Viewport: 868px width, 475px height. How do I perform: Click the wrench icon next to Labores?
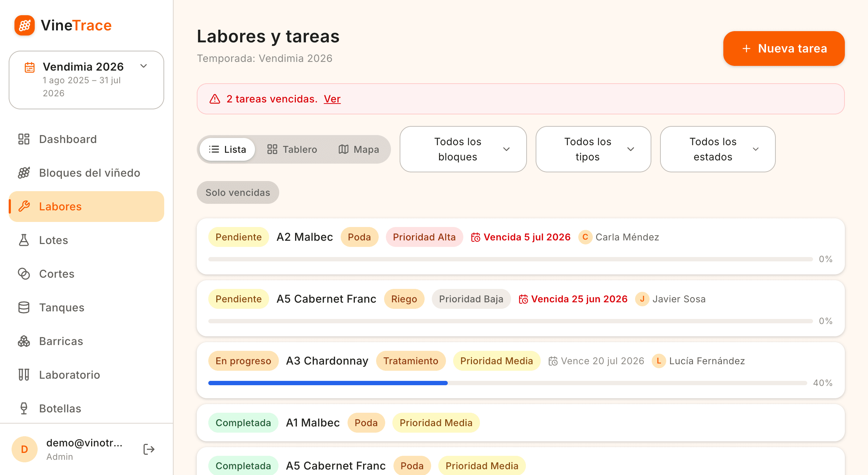[x=24, y=206]
